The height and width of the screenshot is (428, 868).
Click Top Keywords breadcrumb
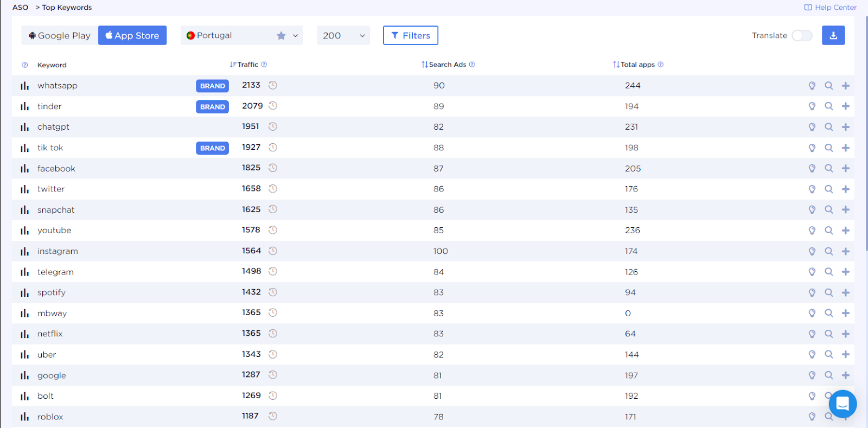tap(67, 8)
